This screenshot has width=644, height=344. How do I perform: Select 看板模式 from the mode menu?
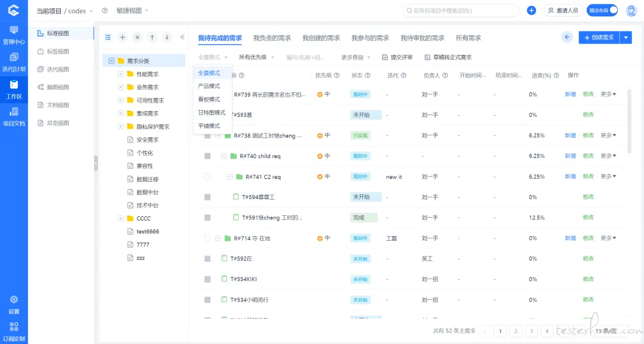coord(209,100)
